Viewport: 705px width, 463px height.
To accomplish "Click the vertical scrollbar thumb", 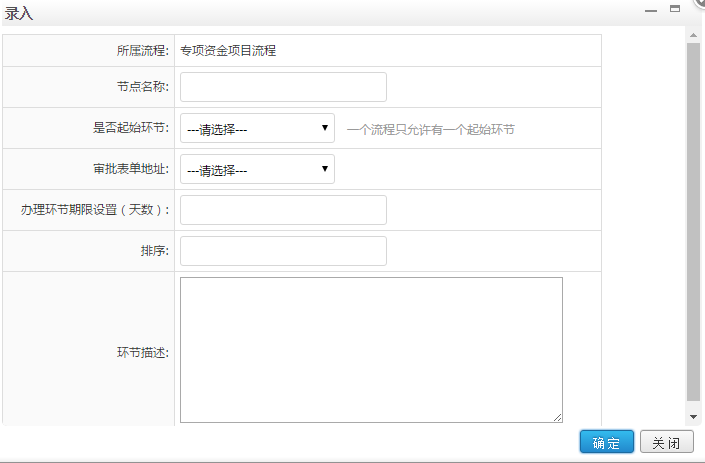I will click(693, 222).
